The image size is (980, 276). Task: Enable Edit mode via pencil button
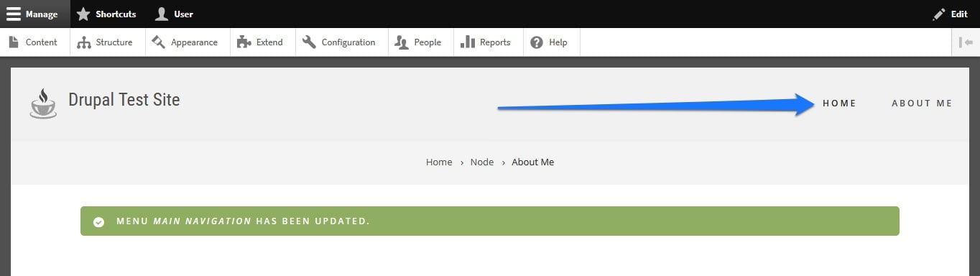pyautogui.click(x=950, y=14)
